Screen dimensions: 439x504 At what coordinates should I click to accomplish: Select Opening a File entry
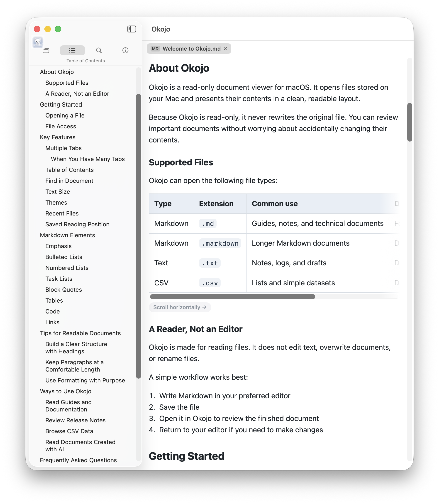(65, 116)
